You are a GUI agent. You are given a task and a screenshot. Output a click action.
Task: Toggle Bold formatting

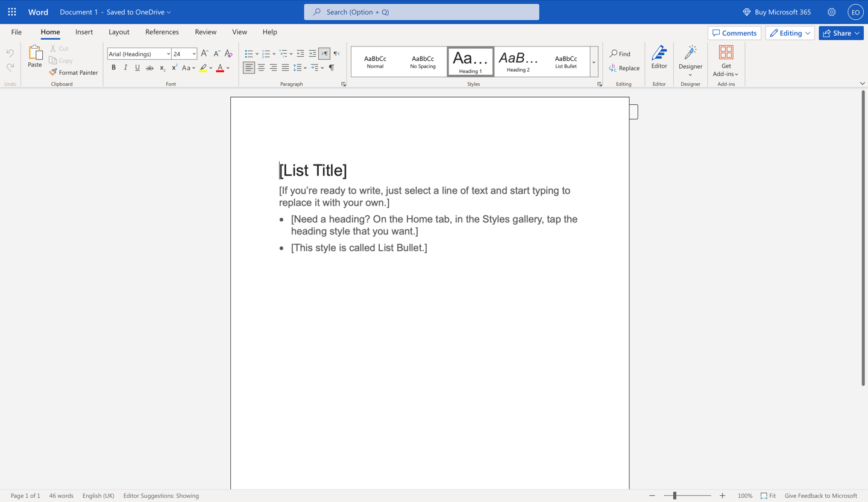point(113,67)
